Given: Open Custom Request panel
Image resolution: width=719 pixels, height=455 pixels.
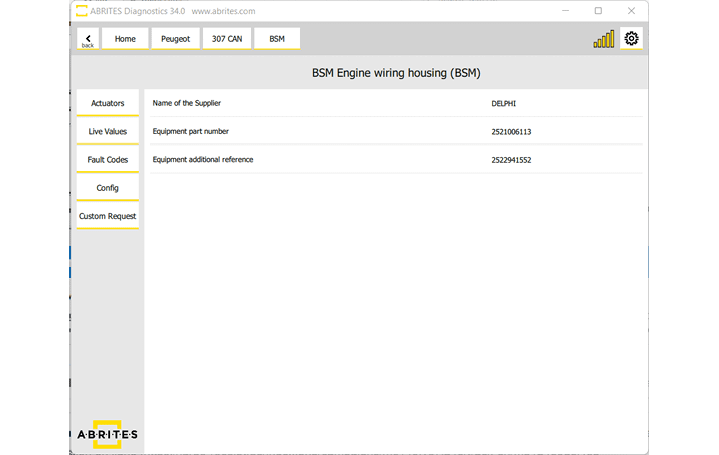Looking at the screenshot, I should (x=108, y=216).
